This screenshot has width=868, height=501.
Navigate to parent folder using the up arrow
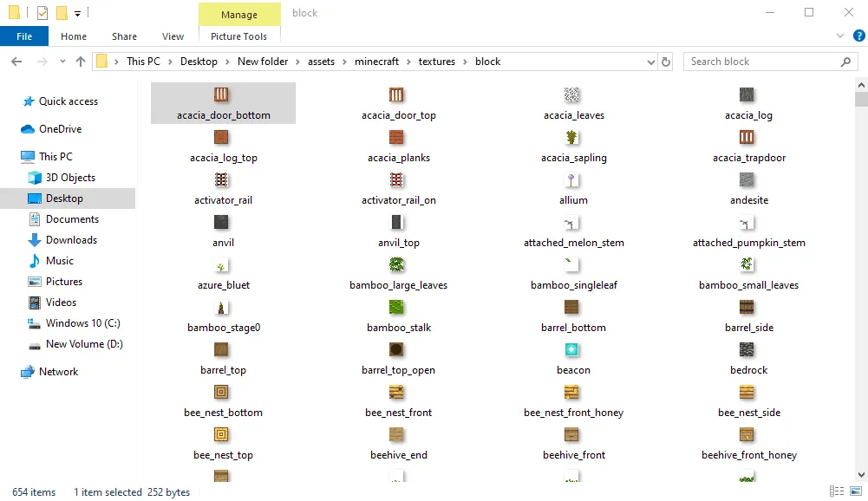[x=80, y=62]
